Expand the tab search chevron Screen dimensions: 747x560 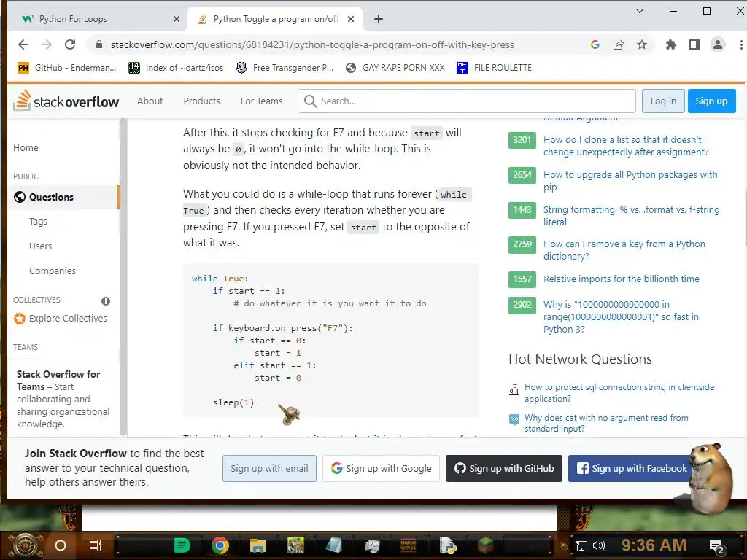(640, 11)
